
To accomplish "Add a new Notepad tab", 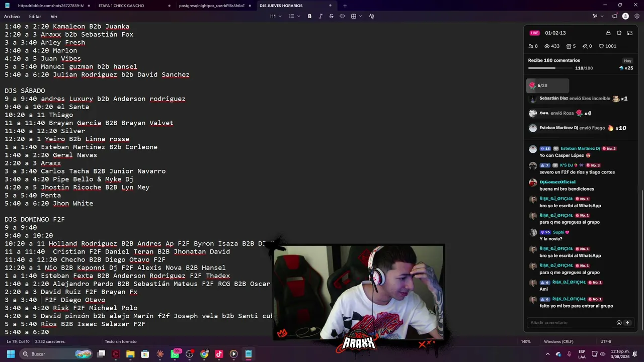I will pyautogui.click(x=345, y=6).
